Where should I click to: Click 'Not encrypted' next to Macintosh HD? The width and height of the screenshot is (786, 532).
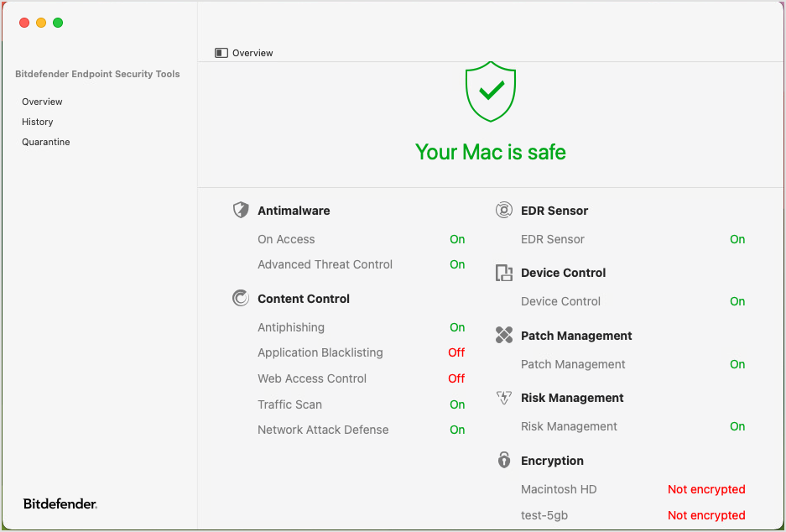pyautogui.click(x=706, y=489)
